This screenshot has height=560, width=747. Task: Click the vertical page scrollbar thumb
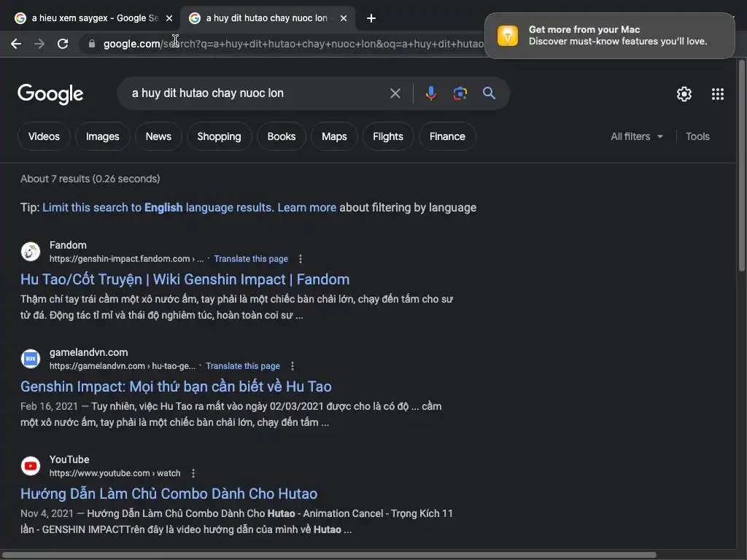(x=741, y=166)
